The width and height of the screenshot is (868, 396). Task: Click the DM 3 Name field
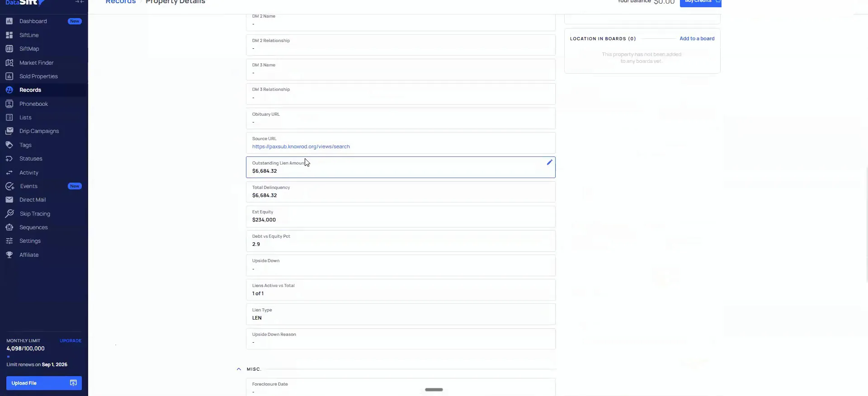point(401,70)
